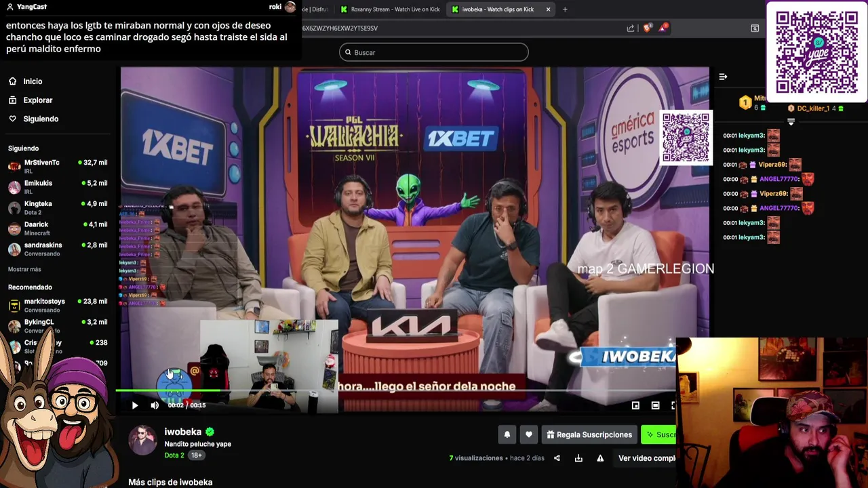Click the magnifier icon in Buscar field
This screenshot has height=488, width=868.
point(348,52)
